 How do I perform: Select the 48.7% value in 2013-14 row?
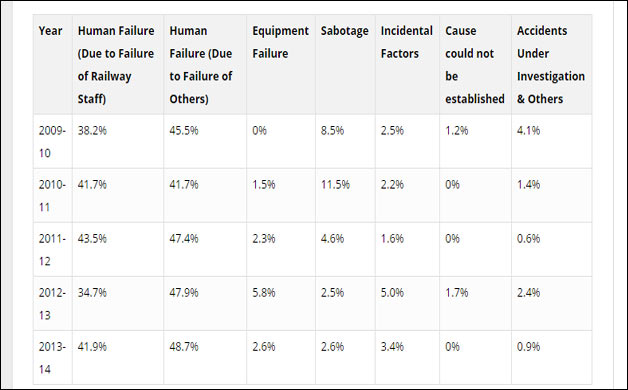[x=184, y=347]
